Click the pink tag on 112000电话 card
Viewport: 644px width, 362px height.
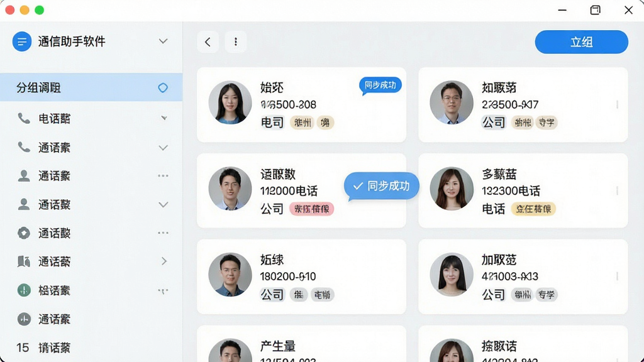point(312,209)
